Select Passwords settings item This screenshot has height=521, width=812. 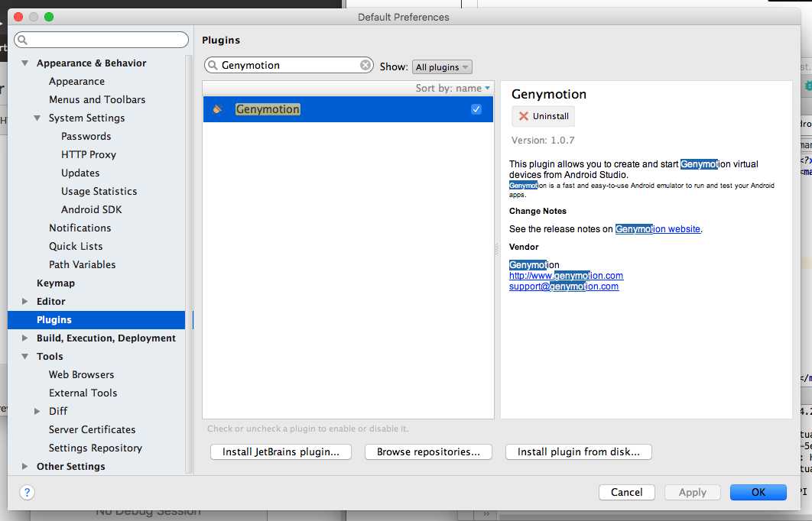pos(86,136)
